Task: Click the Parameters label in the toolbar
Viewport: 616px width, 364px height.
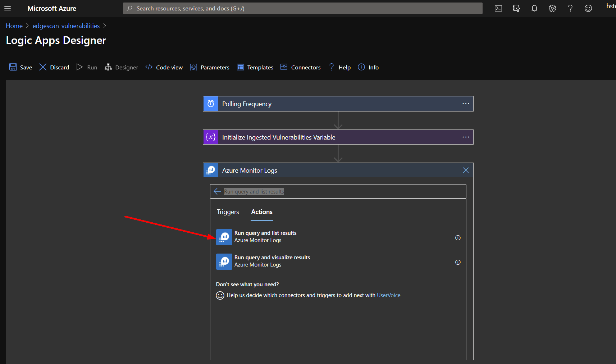Action: pyautogui.click(x=215, y=67)
